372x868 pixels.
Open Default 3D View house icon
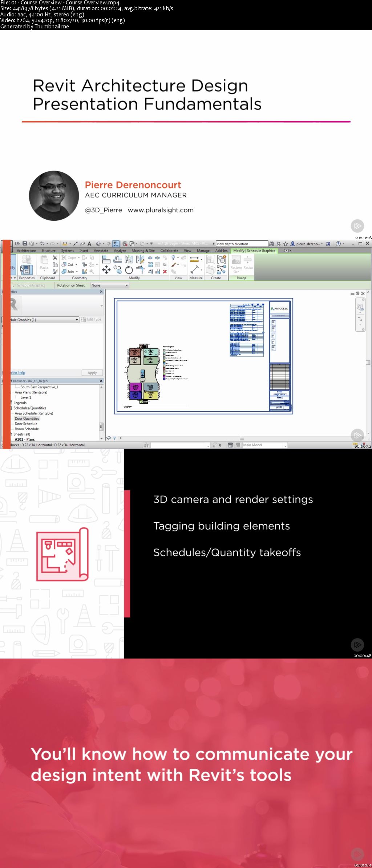[x=98, y=244]
